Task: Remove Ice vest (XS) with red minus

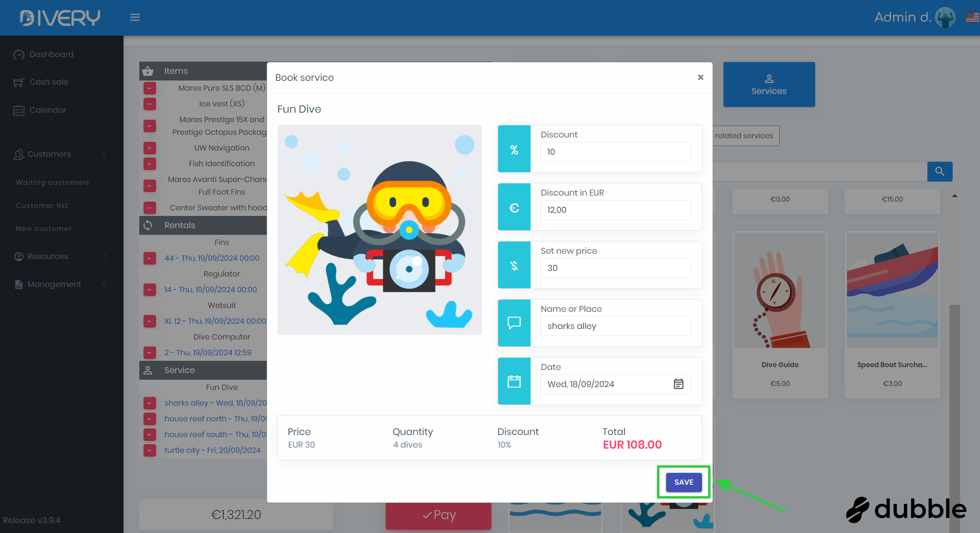Action: tap(149, 104)
